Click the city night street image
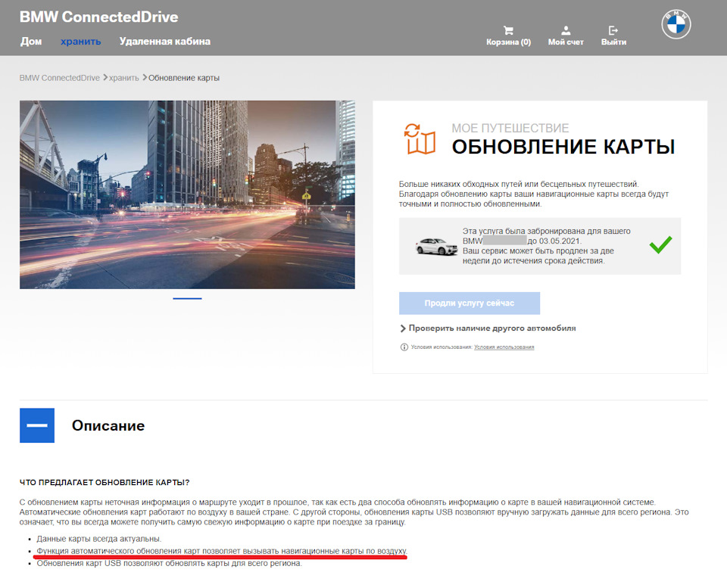The image size is (727, 588). (x=187, y=194)
